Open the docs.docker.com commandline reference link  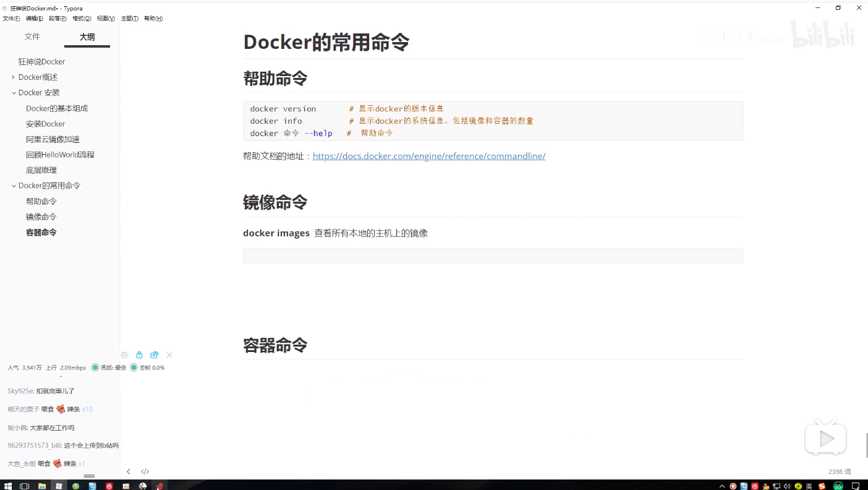(x=429, y=156)
